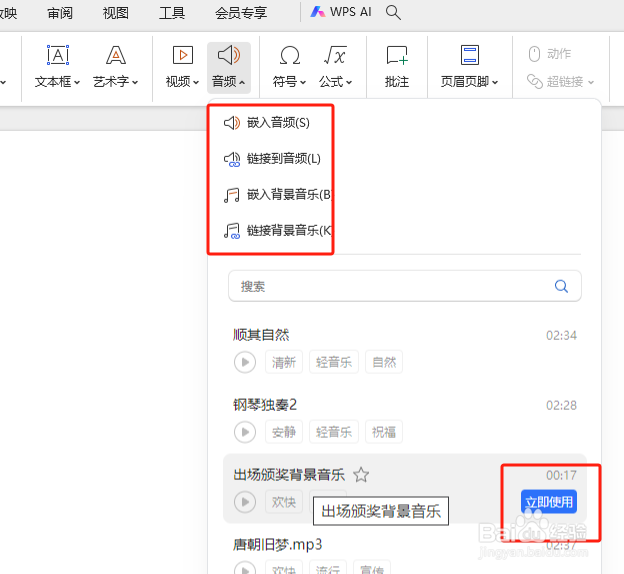Expand the 符号 dropdown arrow
This screenshot has height=574, width=624.
tap(303, 82)
